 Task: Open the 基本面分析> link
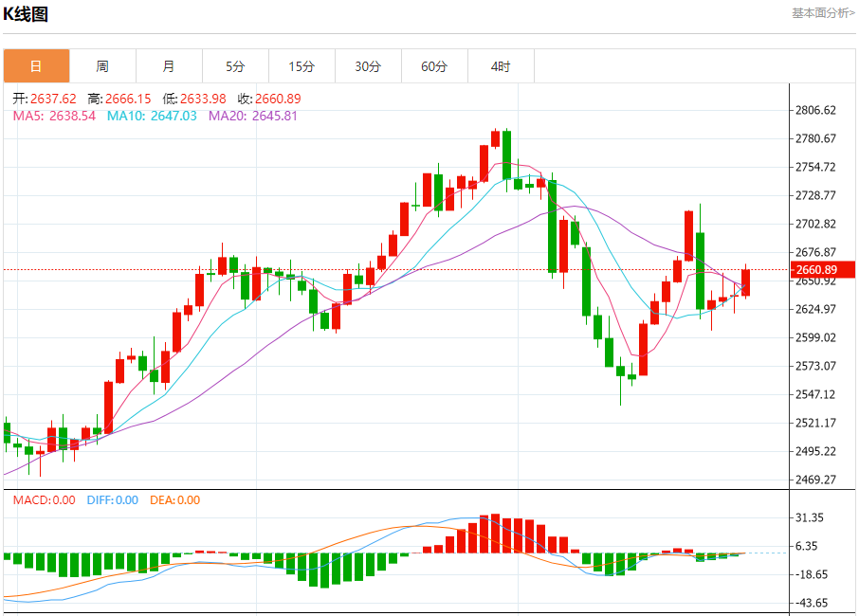pyautogui.click(x=823, y=12)
